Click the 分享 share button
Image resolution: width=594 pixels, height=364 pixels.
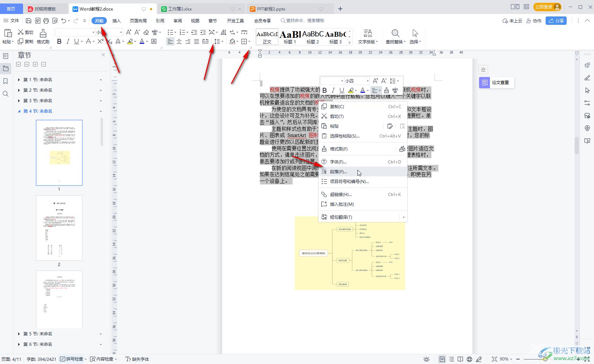(556, 21)
